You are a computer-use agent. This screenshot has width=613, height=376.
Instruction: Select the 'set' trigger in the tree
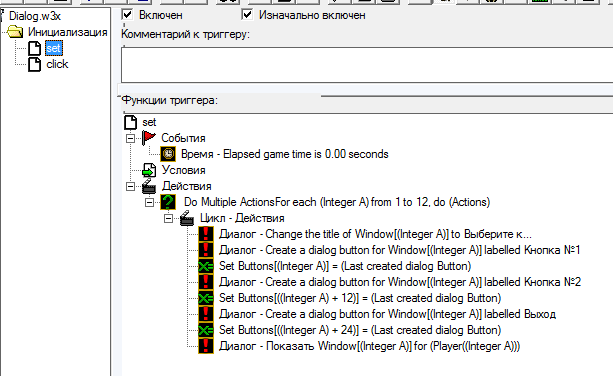pyautogui.click(x=54, y=48)
